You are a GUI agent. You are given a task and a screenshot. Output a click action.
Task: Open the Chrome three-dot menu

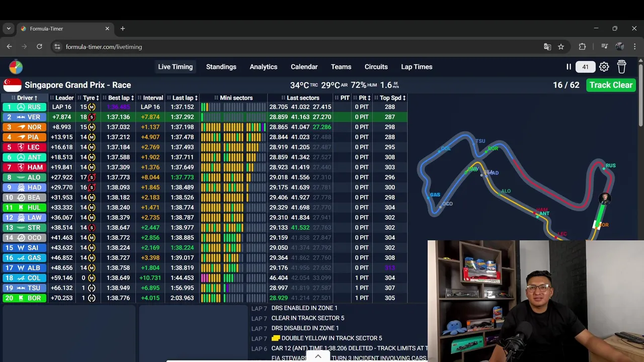pyautogui.click(x=634, y=47)
